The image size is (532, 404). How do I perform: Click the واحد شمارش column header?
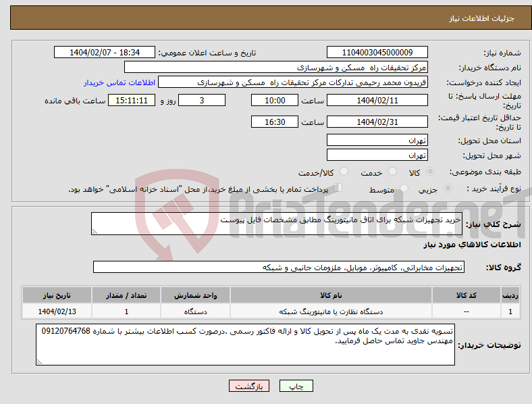pos(195,295)
